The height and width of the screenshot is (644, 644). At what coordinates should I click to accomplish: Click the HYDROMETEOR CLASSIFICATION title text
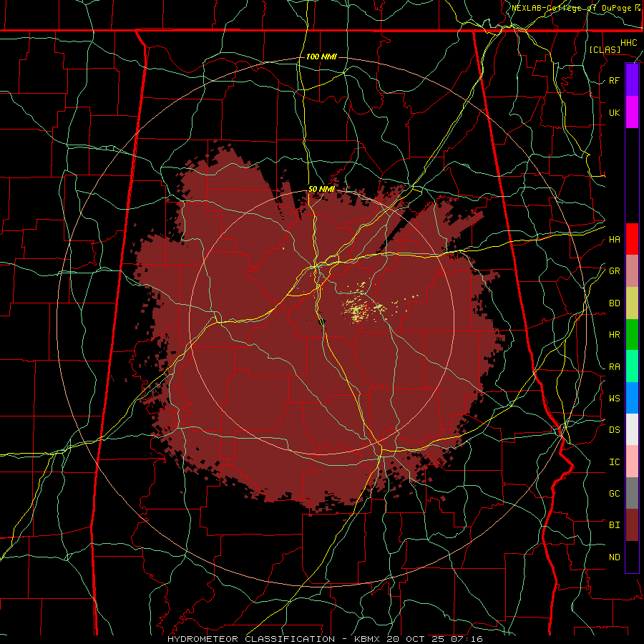coord(251,639)
